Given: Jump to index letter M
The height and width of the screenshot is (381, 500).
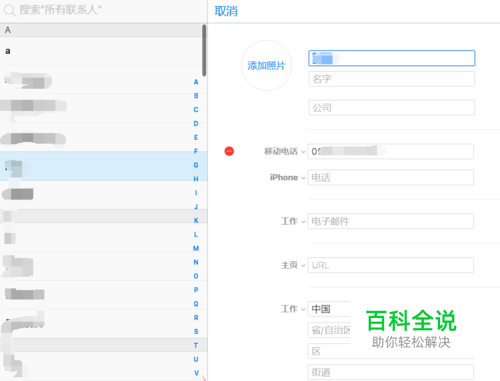Looking at the screenshot, I should (196, 248).
